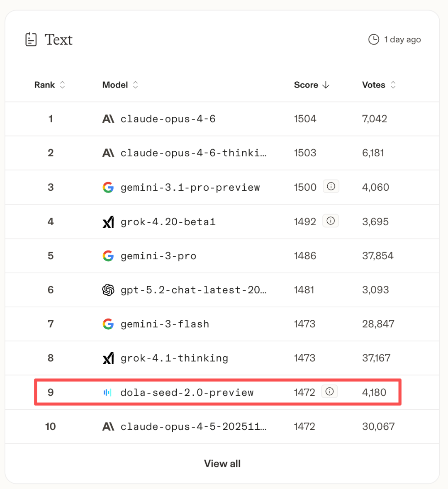
Task: Click the 30,067 votes value
Action: pos(378,426)
